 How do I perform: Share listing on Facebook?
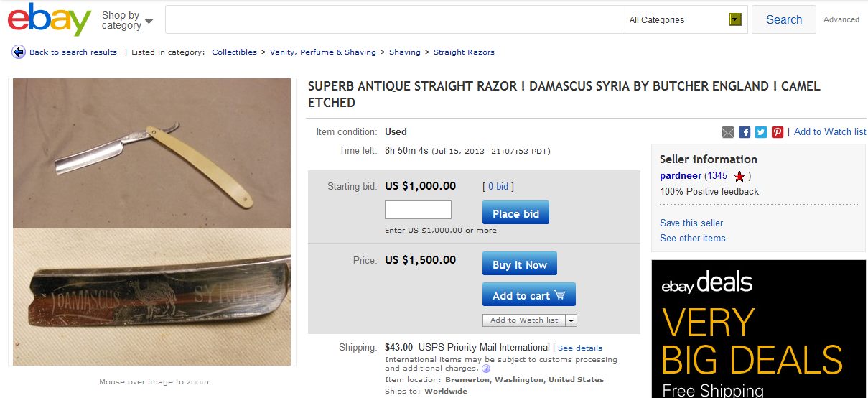click(745, 132)
